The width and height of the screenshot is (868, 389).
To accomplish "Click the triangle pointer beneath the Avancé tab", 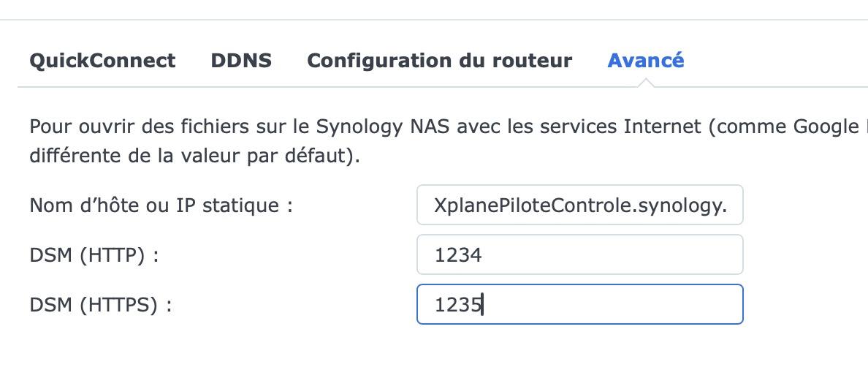I will pos(646,83).
